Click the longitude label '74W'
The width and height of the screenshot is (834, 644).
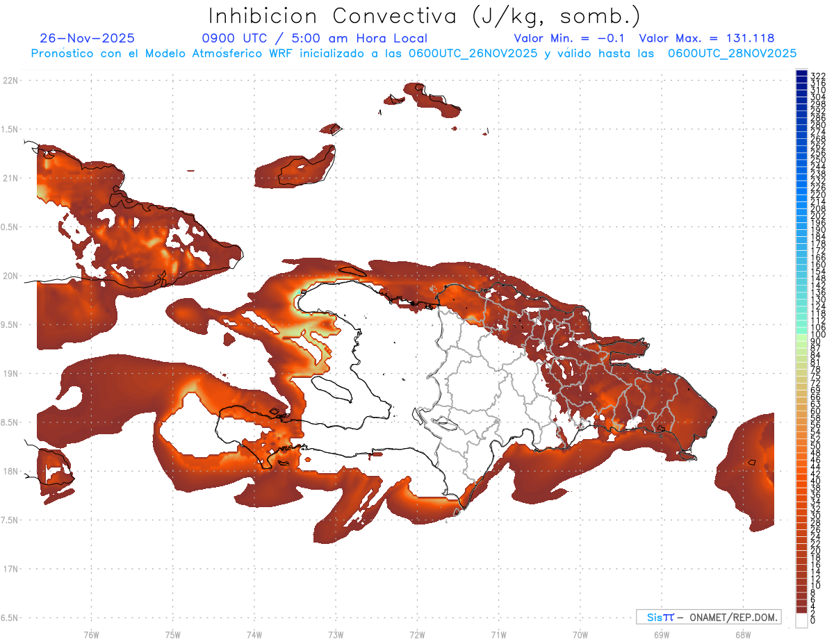pyautogui.click(x=254, y=634)
